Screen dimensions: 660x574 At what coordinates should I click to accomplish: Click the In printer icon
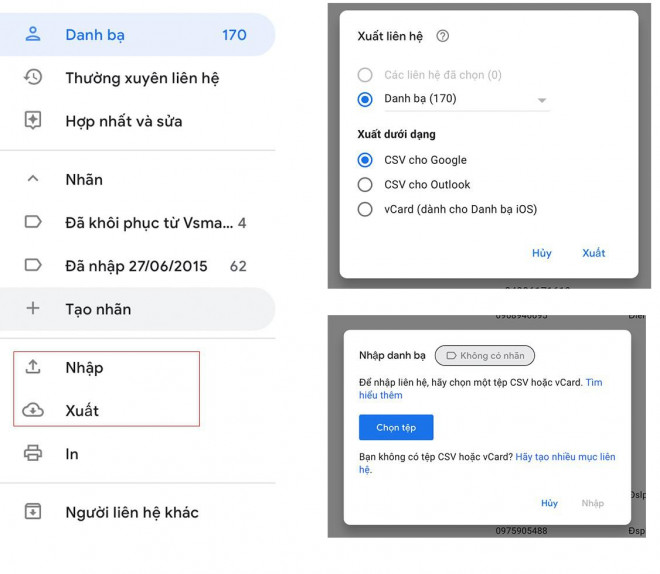[33, 454]
